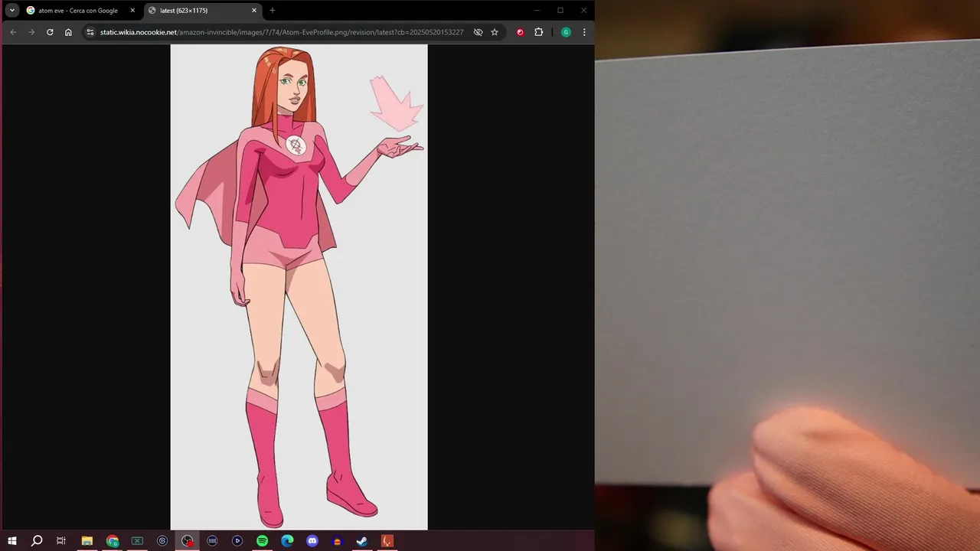
Task: Click the address bar URL field
Action: (x=282, y=32)
